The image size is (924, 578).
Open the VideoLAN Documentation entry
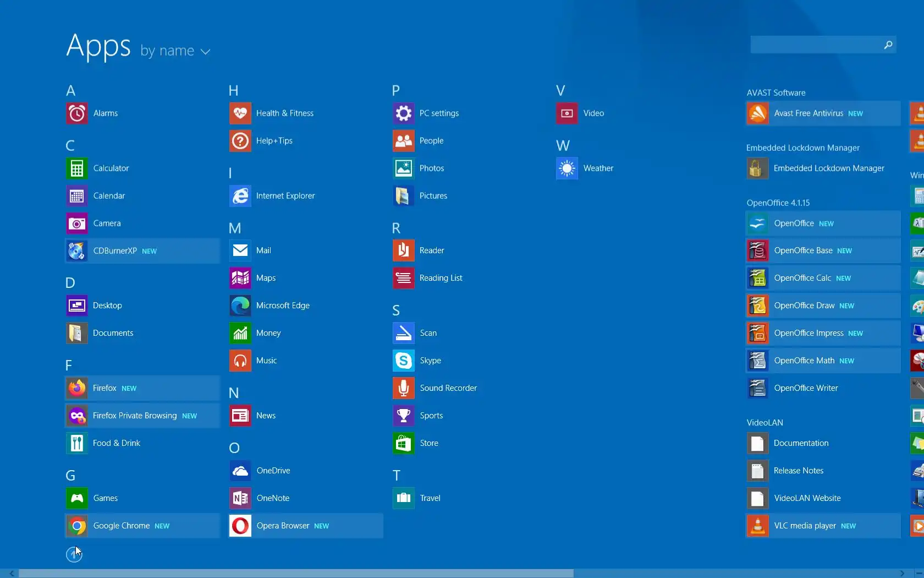click(823, 443)
